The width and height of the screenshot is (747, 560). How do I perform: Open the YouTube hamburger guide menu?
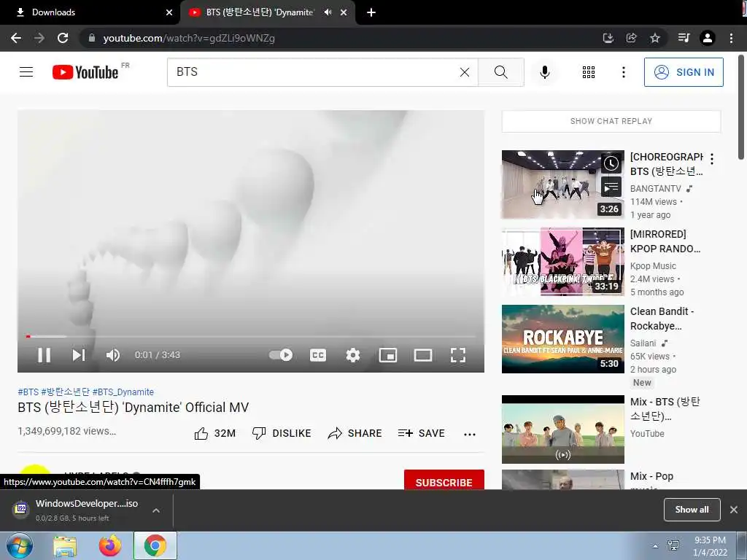26,72
